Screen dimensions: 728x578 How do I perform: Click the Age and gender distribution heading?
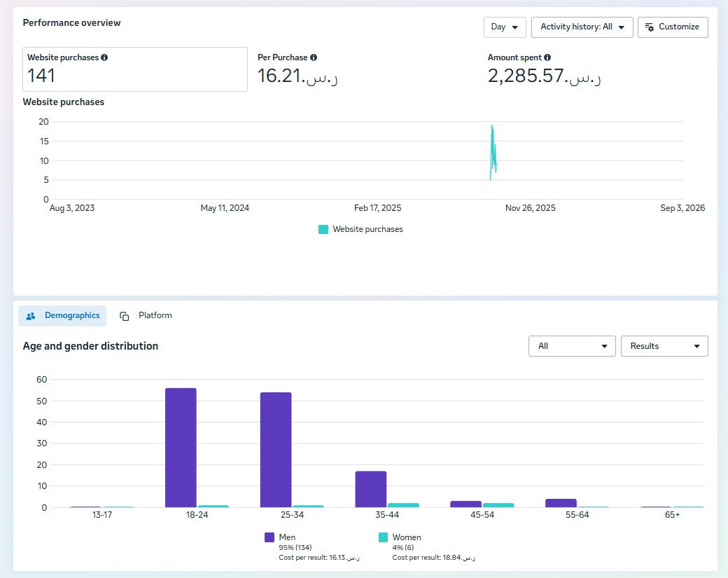click(x=90, y=346)
